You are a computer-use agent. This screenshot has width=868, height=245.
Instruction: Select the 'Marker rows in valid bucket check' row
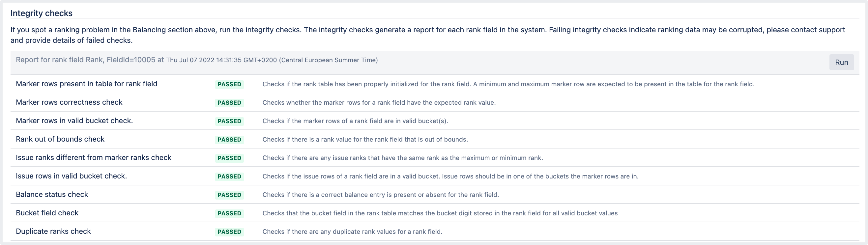coord(74,121)
